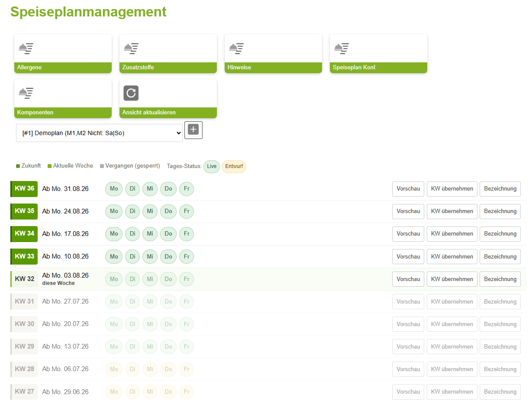Click the green Allergene label bar
The image size is (532, 401).
(x=63, y=68)
